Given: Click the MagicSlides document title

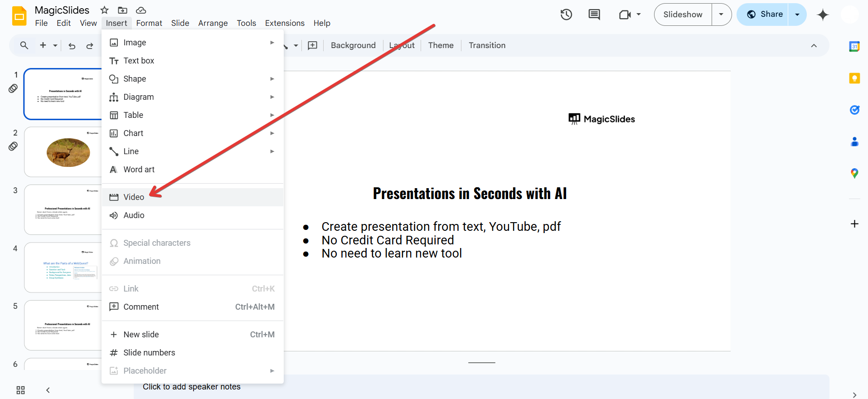Looking at the screenshot, I should point(62,10).
